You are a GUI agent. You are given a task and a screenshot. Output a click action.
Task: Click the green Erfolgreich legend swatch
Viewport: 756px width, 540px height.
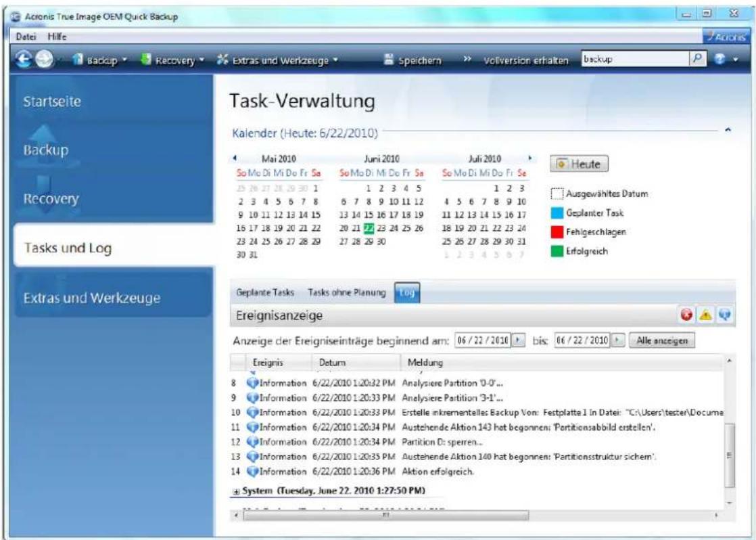[x=557, y=252]
